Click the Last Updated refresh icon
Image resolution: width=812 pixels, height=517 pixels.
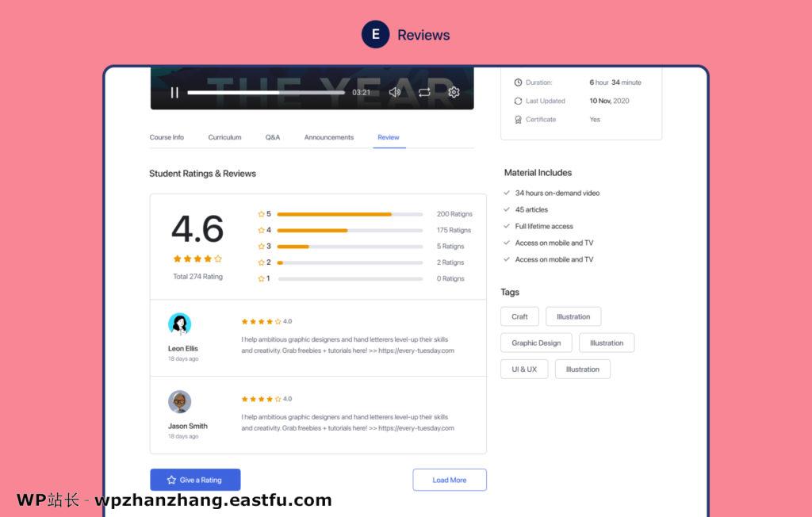[519, 101]
